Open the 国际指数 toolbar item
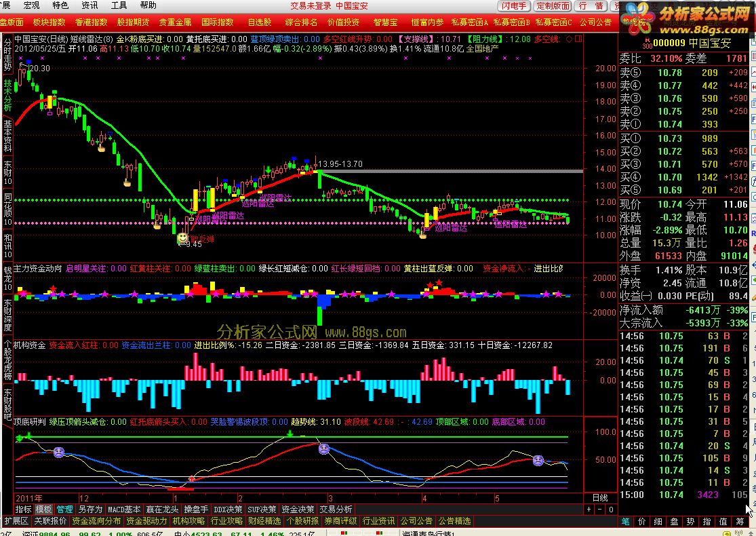This screenshot has width=756, height=536. [x=218, y=22]
